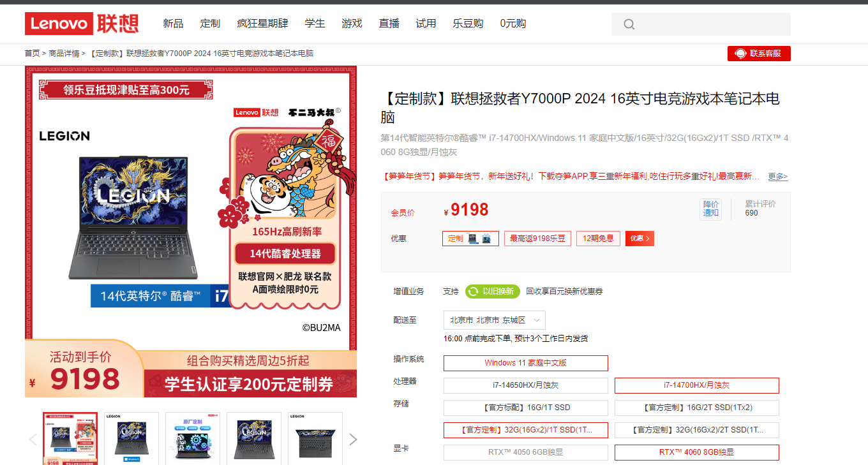Open 新品 in the top menu
The image size is (868, 465).
tap(173, 24)
